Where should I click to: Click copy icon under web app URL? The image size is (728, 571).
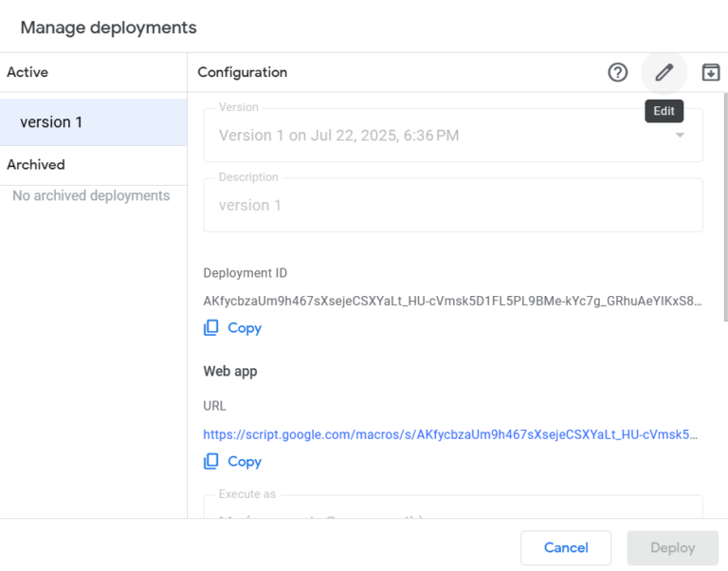tap(211, 461)
